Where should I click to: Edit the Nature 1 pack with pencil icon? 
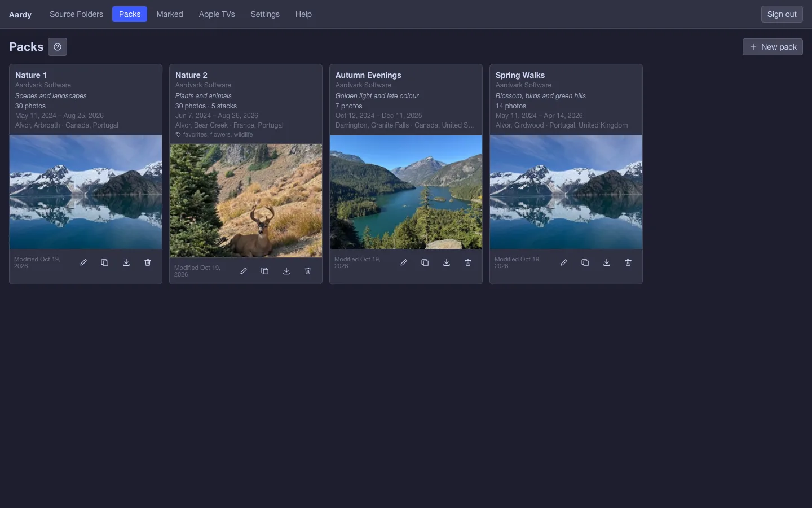(x=83, y=262)
